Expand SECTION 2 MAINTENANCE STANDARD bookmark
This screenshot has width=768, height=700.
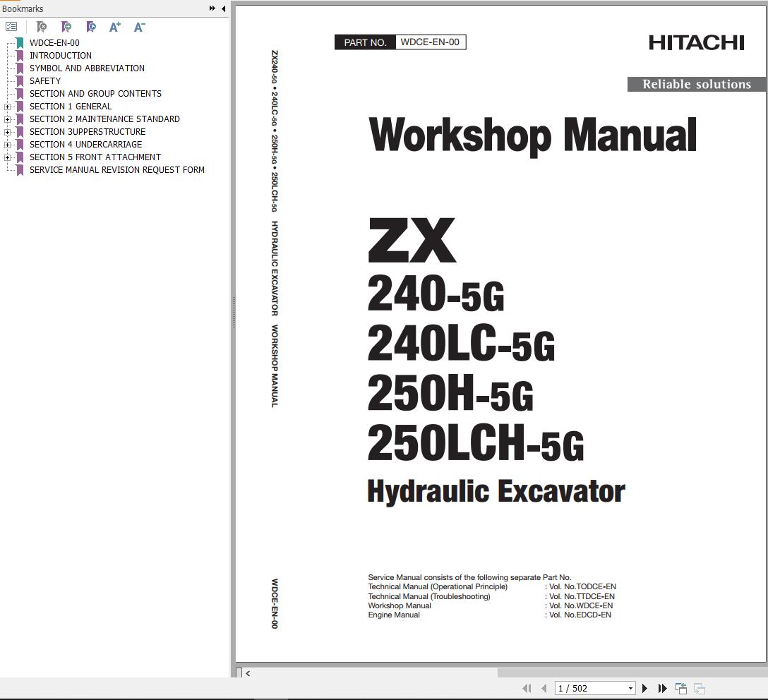point(7,119)
